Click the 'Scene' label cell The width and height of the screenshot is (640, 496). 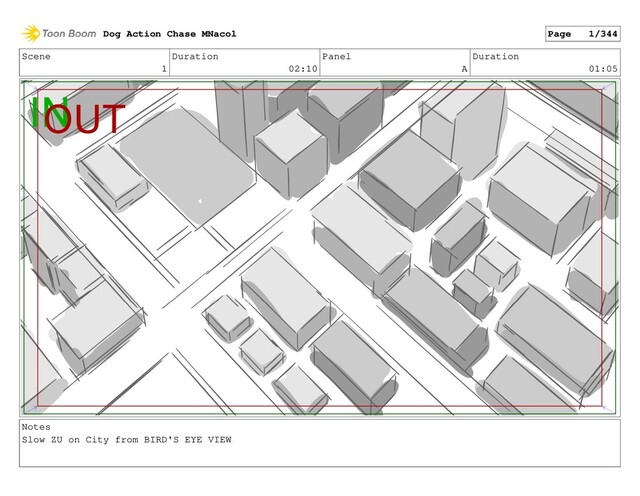[94, 62]
